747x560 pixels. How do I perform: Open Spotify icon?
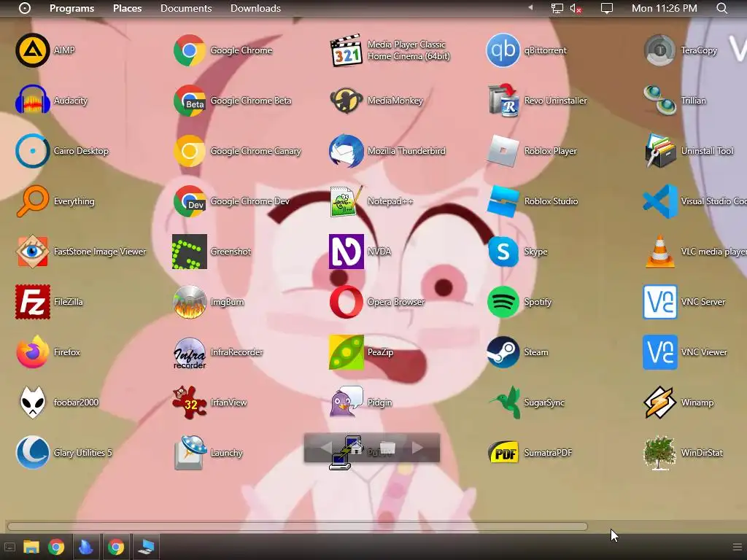503,302
